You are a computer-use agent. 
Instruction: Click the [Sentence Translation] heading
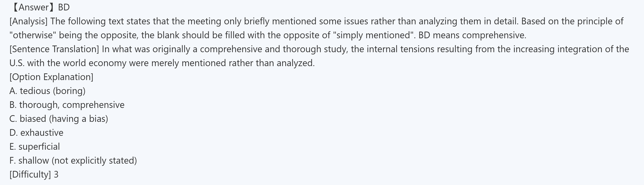(x=54, y=49)
